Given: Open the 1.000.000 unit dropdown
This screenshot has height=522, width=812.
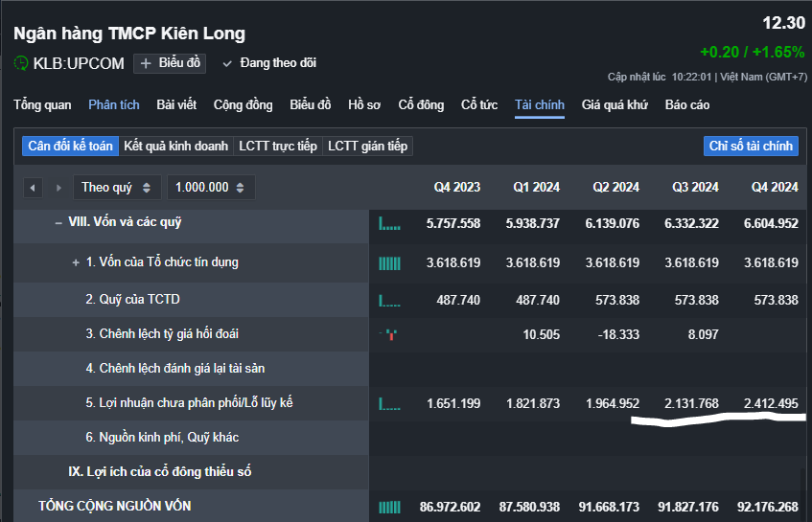Looking at the screenshot, I should (x=210, y=188).
